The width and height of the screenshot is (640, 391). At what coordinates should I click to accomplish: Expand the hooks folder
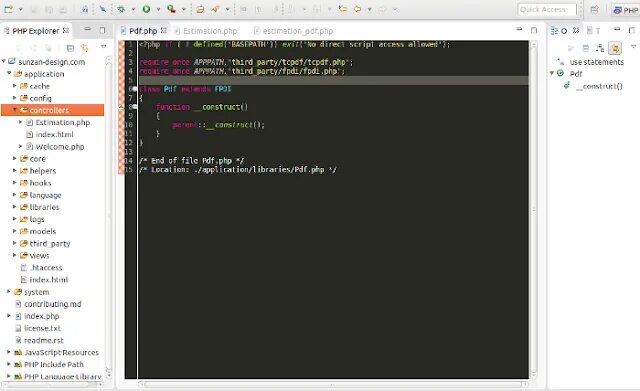point(15,182)
